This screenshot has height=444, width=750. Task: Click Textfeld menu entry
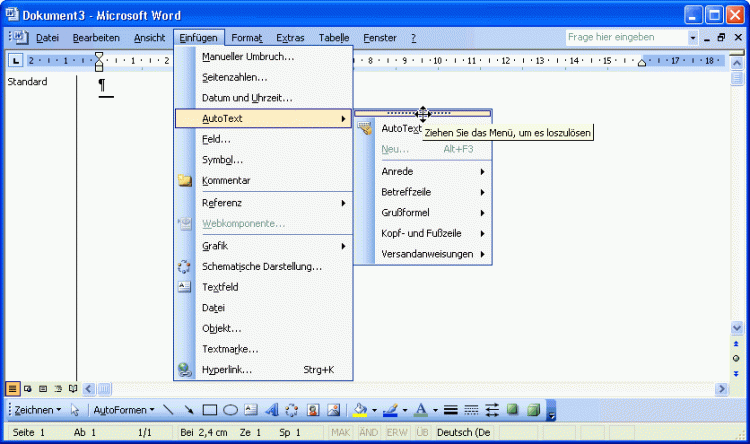(220, 287)
